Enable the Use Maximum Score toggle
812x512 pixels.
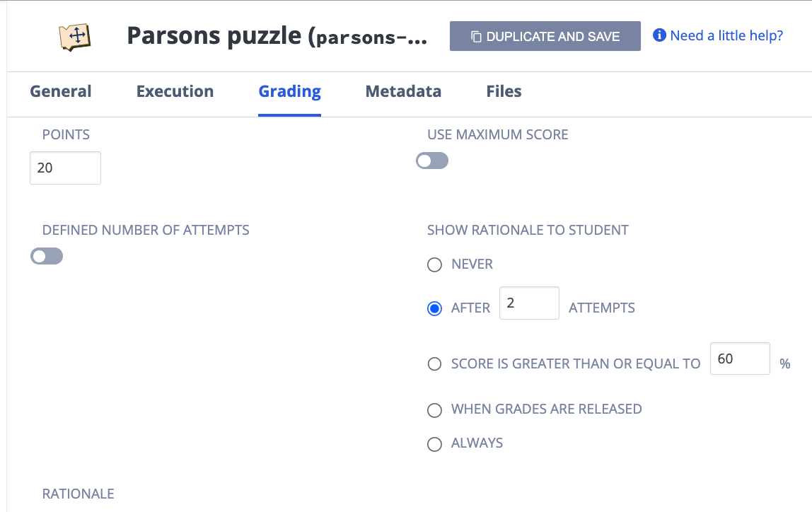coord(432,161)
